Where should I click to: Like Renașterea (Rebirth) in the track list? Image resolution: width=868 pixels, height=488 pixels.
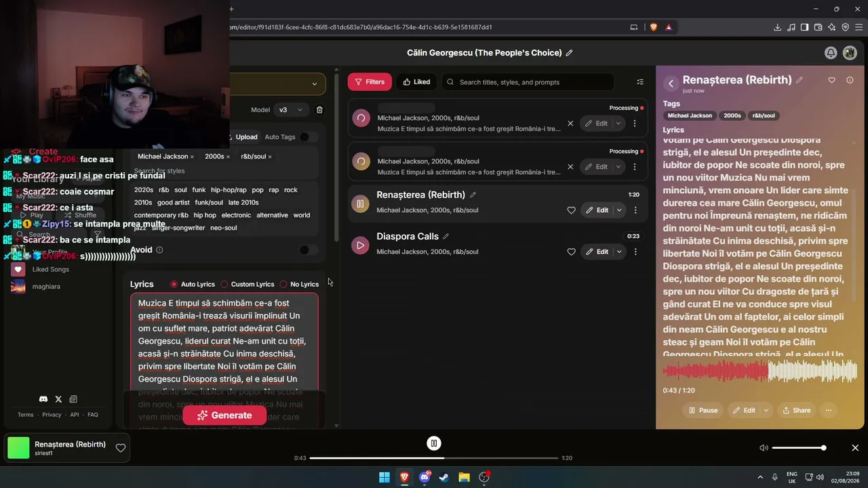point(571,210)
